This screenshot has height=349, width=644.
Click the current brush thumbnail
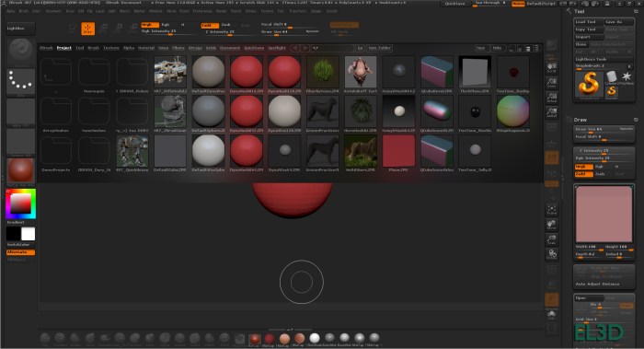pos(20,52)
